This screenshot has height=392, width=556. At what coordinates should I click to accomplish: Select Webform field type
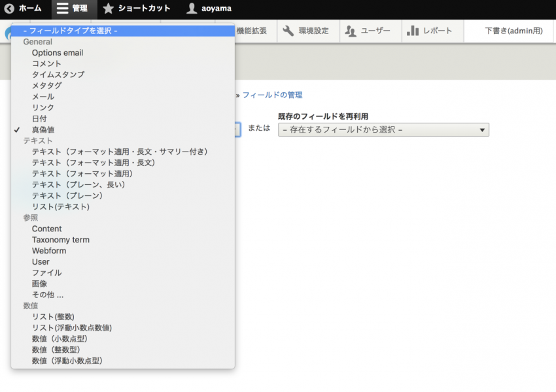pyautogui.click(x=49, y=251)
